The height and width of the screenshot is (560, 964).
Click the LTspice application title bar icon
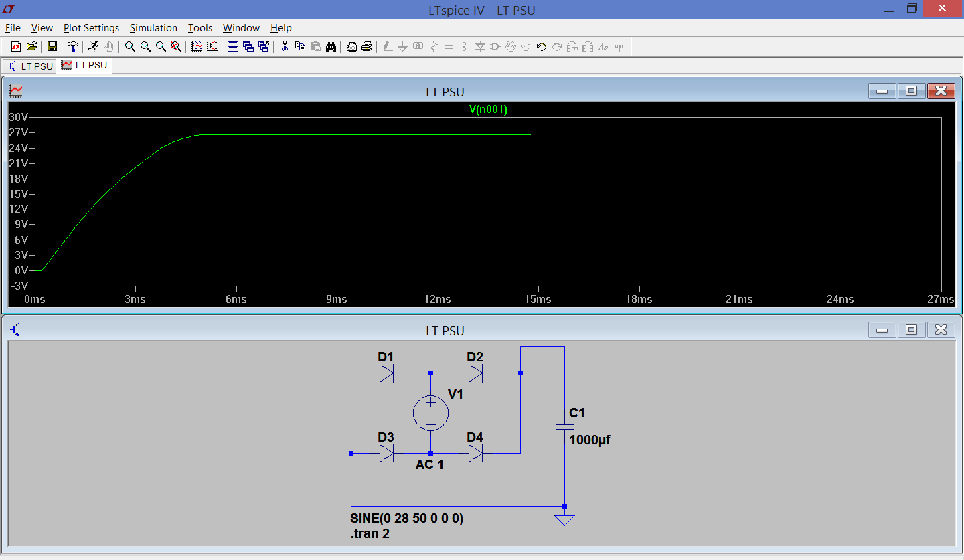(x=8, y=9)
